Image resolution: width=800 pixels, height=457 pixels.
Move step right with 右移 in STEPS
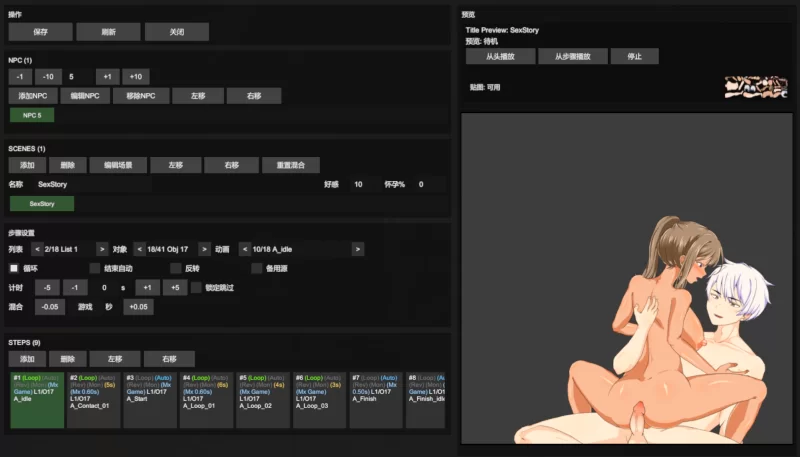(x=169, y=359)
